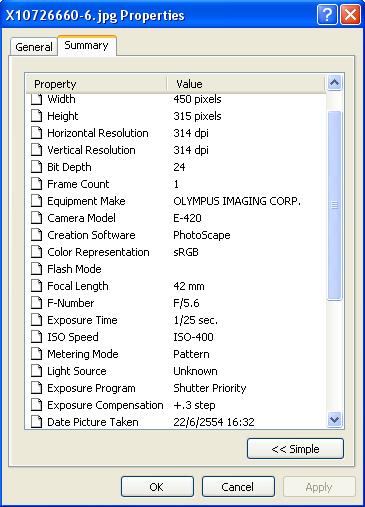The width and height of the screenshot is (365, 507).
Task: Select the Height property label
Action: (x=63, y=116)
